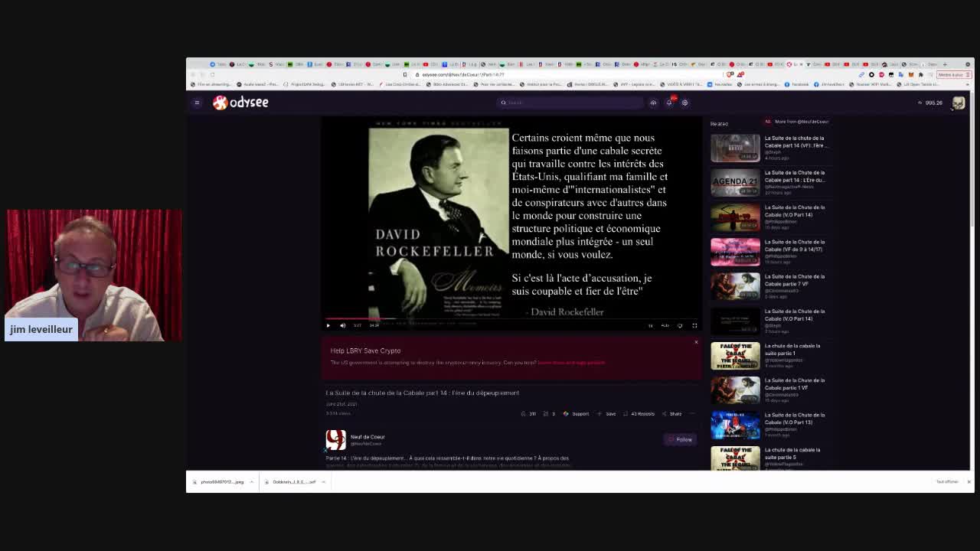Like the video with the 311 fire icon

tap(528, 414)
